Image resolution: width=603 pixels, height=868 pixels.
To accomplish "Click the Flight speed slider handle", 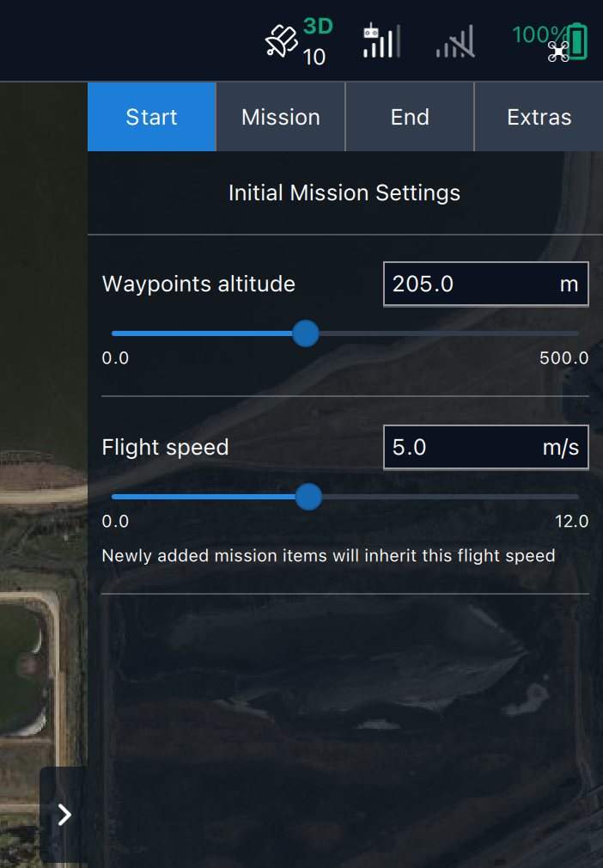I will pyautogui.click(x=308, y=497).
